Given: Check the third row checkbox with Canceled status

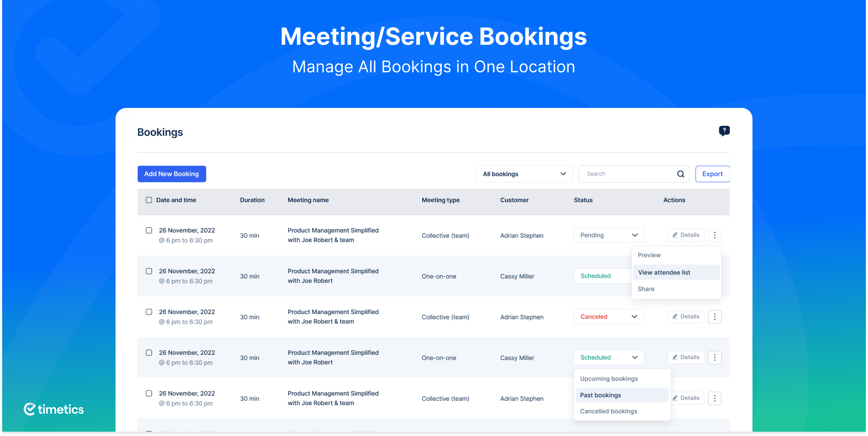Looking at the screenshot, I should (149, 312).
